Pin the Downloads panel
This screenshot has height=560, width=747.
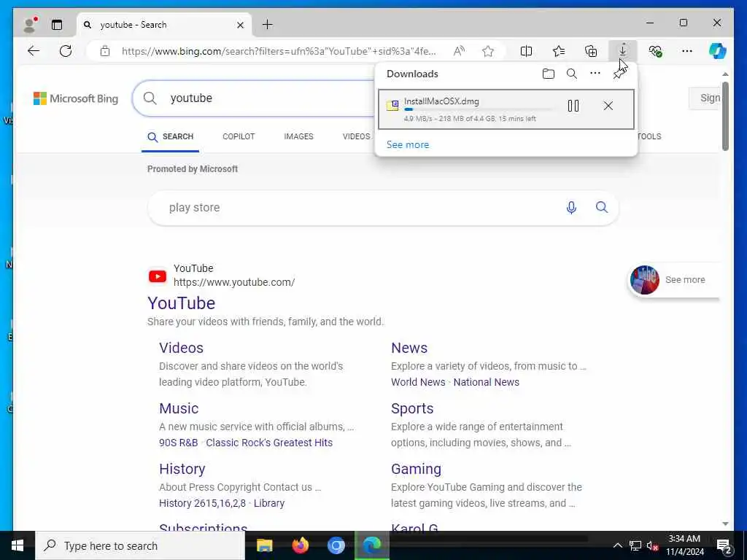tap(619, 74)
